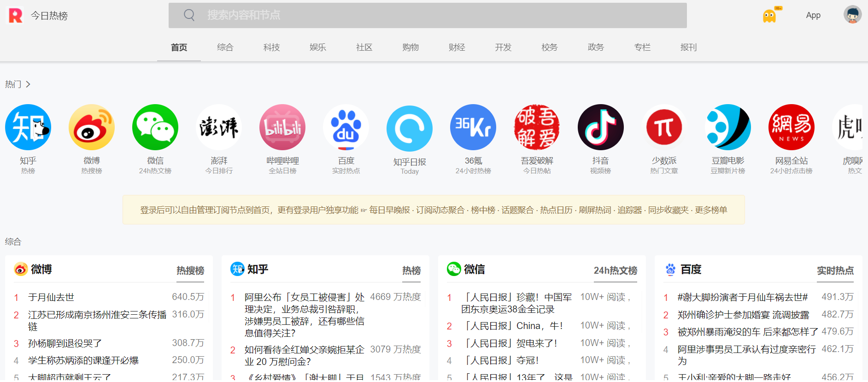This screenshot has height=382, width=868.
Task: Open the 少数派 热门文章 icon
Action: [x=664, y=127]
